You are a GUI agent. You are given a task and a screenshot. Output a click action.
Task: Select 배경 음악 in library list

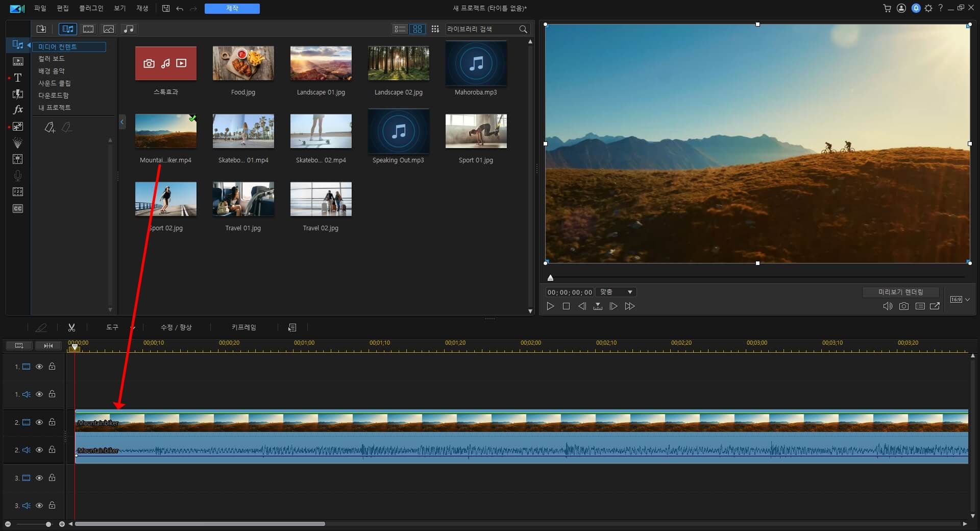pos(52,71)
